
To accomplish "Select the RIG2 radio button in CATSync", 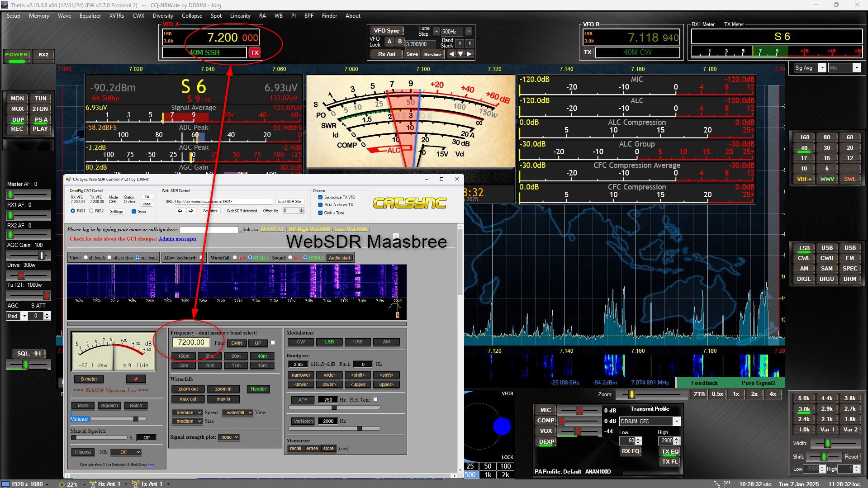I will pos(91,211).
